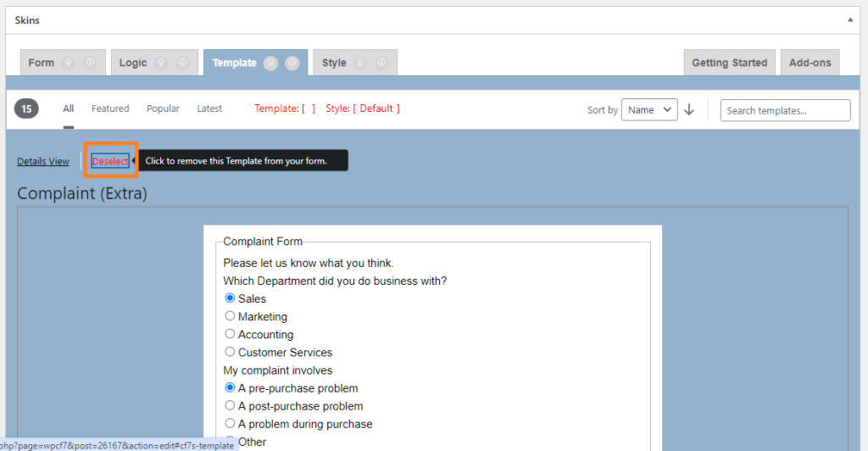
Task: Open the Sort by Name dropdown
Action: pos(649,109)
